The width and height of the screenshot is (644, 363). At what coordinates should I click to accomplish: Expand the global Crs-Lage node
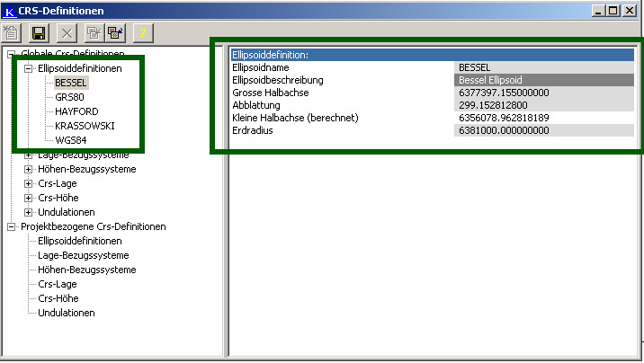[x=29, y=183]
